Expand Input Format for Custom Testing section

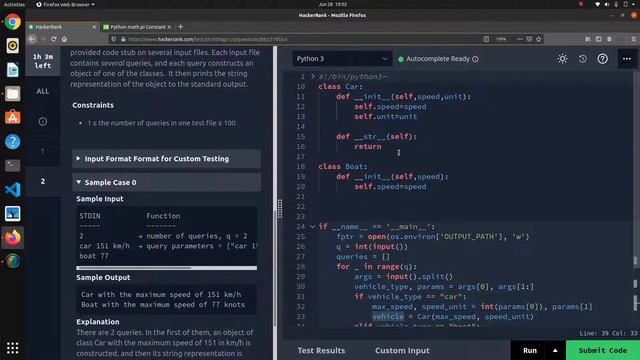[x=167, y=159]
